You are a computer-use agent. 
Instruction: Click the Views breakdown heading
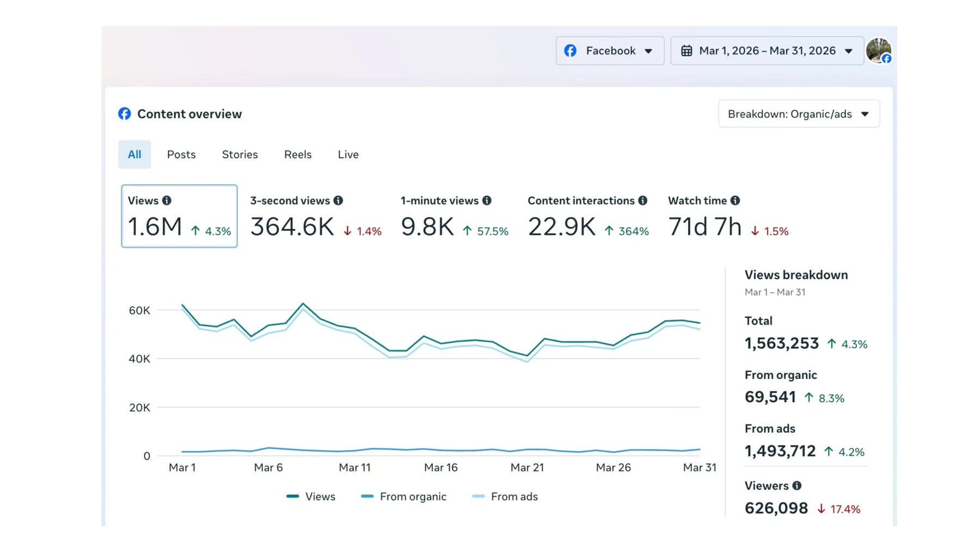click(796, 275)
